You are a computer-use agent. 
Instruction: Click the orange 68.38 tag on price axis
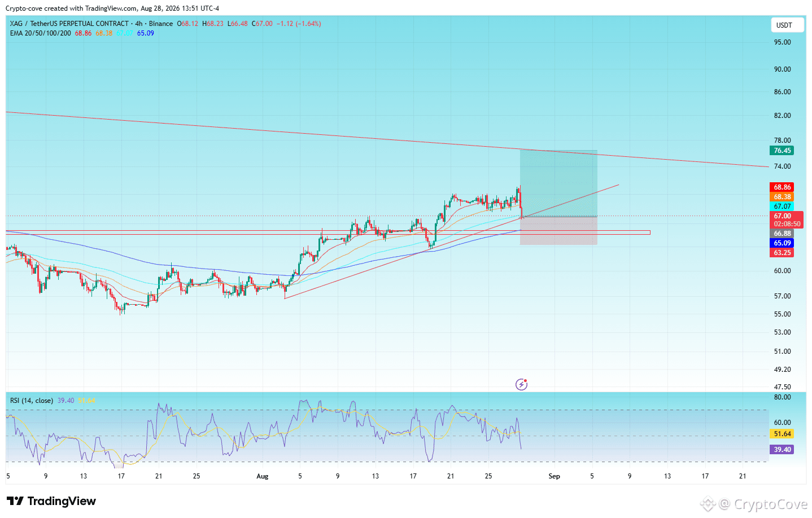click(x=782, y=197)
